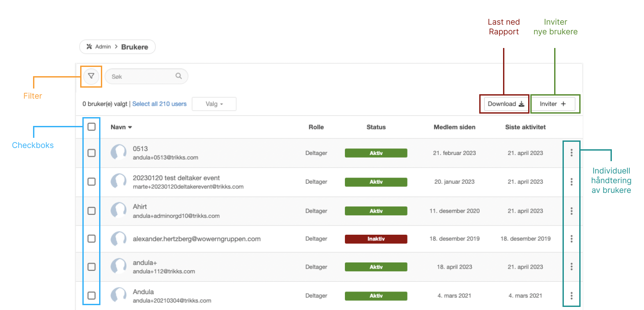Check the box for user 0513
The width and height of the screenshot is (644, 310).
pyautogui.click(x=91, y=153)
